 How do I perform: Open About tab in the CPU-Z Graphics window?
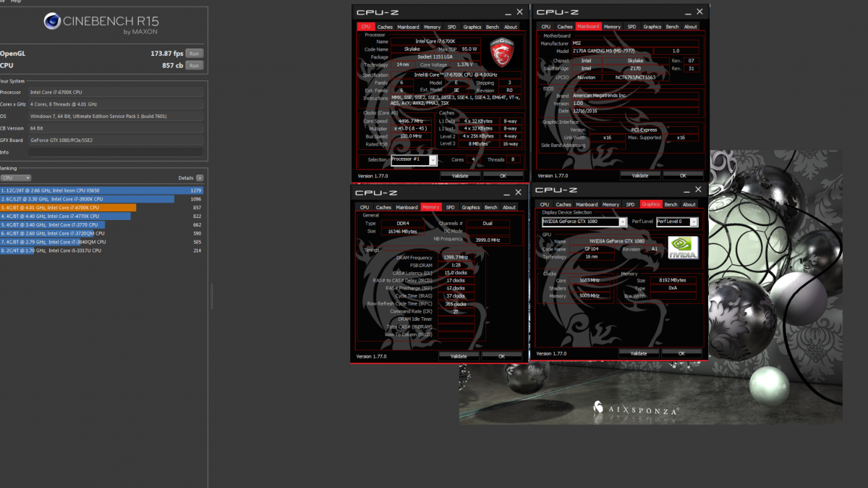[689, 205]
